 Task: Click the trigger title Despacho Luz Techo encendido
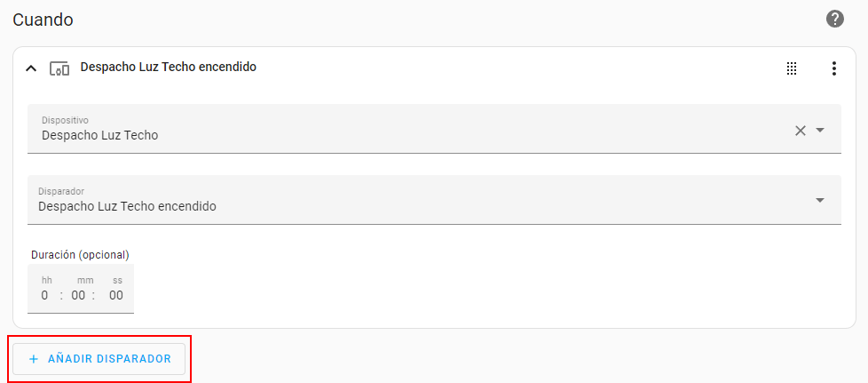[168, 67]
